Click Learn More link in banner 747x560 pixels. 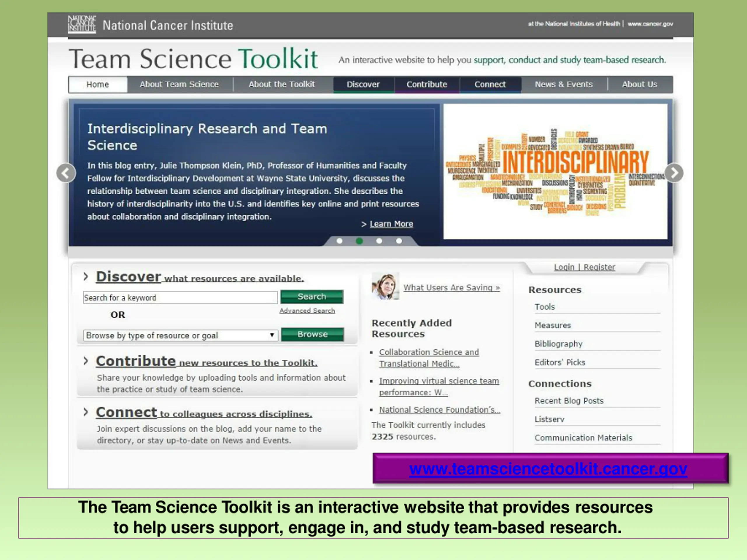(391, 224)
